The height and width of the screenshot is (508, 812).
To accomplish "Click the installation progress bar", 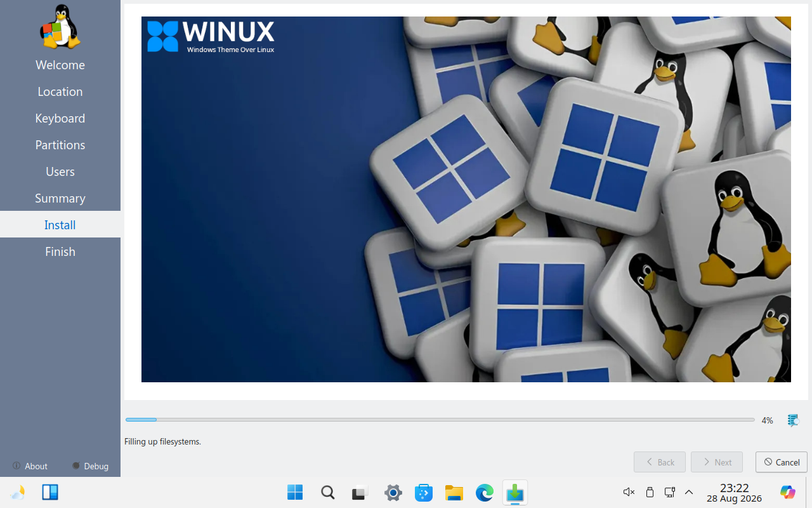I will [x=440, y=420].
